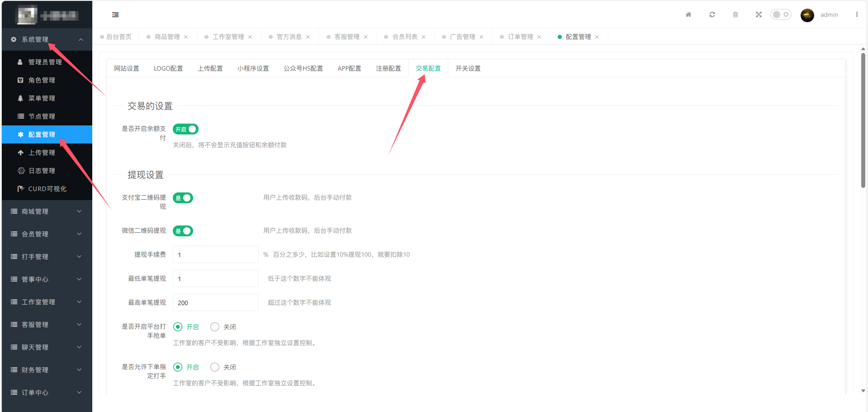Disable the 是否开启余额支付 switch
The height and width of the screenshot is (412, 868).
pos(185,129)
